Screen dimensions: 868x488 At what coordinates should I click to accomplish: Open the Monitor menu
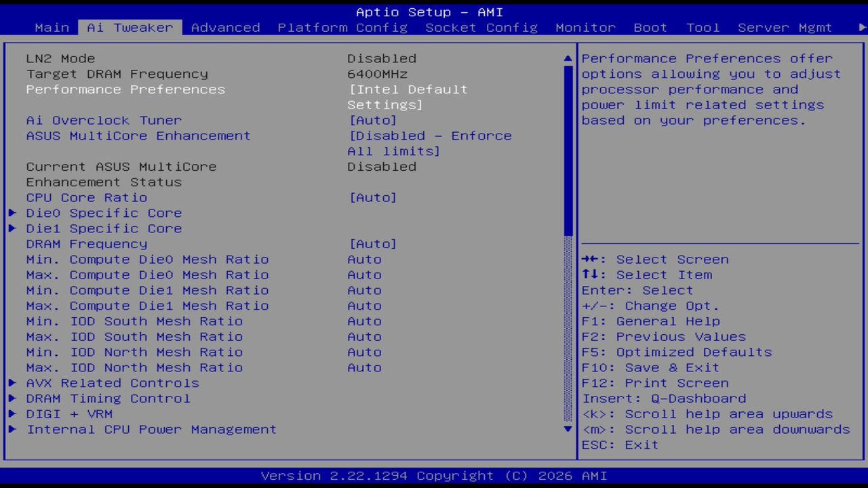coord(585,28)
